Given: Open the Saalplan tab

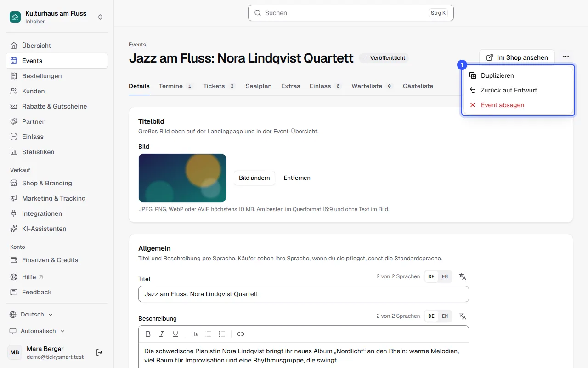Looking at the screenshot, I should pos(259,86).
